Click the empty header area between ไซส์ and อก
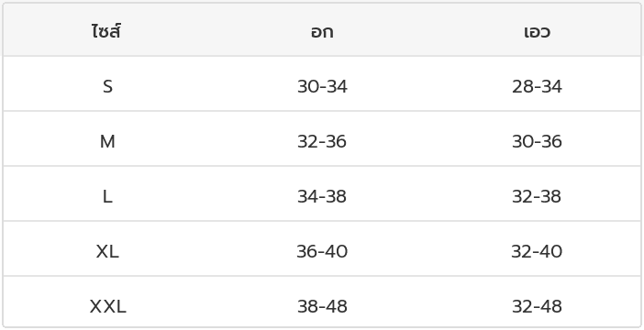This screenshot has height=330, width=644. click(215, 29)
